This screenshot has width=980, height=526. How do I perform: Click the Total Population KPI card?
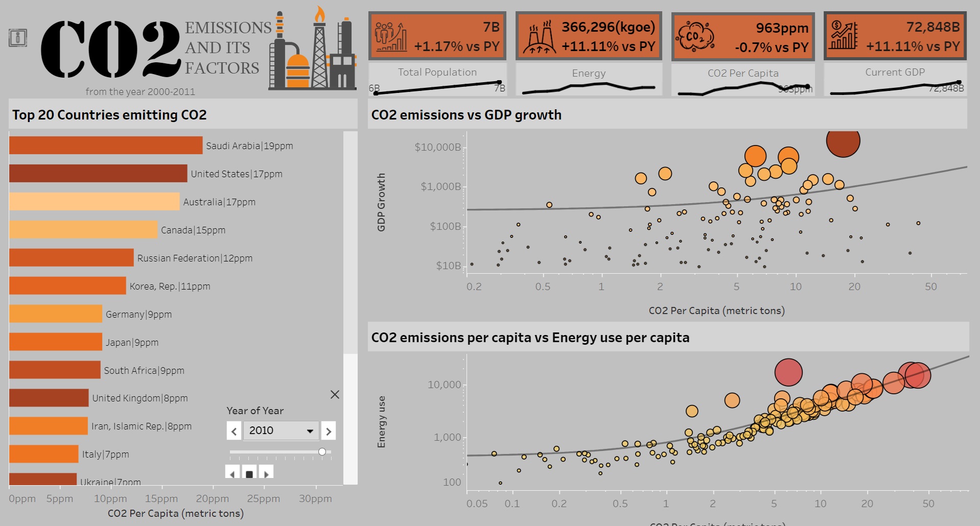click(437, 35)
